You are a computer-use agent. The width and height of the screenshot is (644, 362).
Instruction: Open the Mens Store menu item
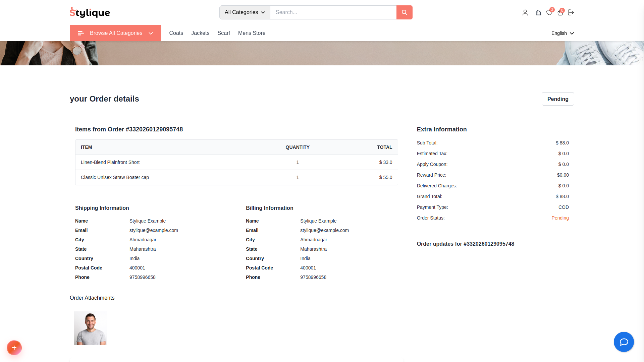(252, 33)
